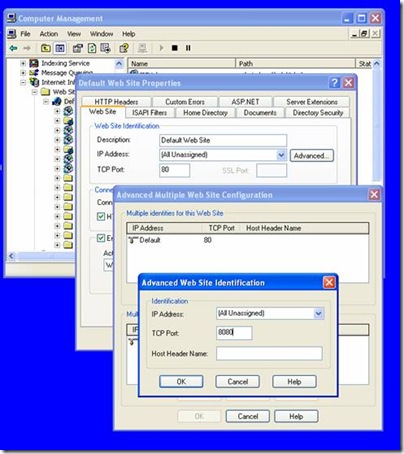The image size is (404, 454).
Task: Toggle the Show/Hide Console Tree icon
Action: coord(60,48)
